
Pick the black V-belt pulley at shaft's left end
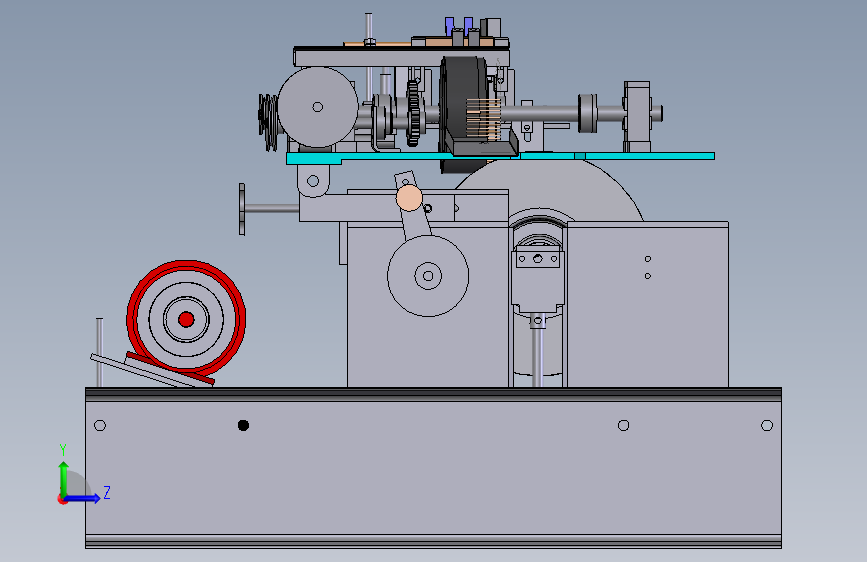coord(269,122)
